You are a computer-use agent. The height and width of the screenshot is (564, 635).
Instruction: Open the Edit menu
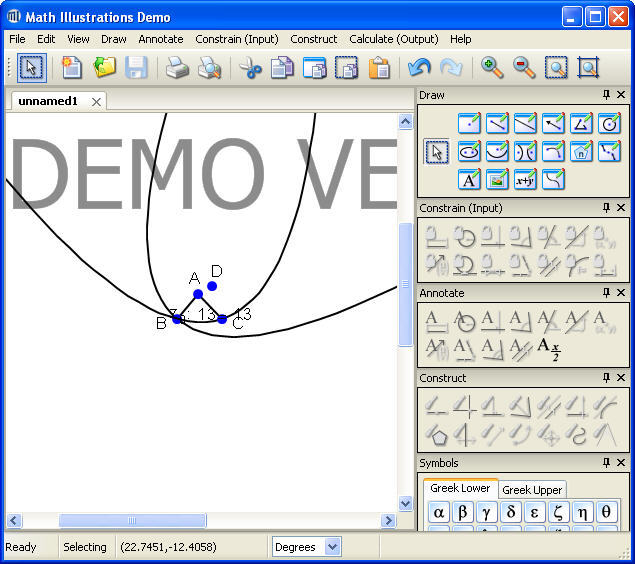(46, 39)
